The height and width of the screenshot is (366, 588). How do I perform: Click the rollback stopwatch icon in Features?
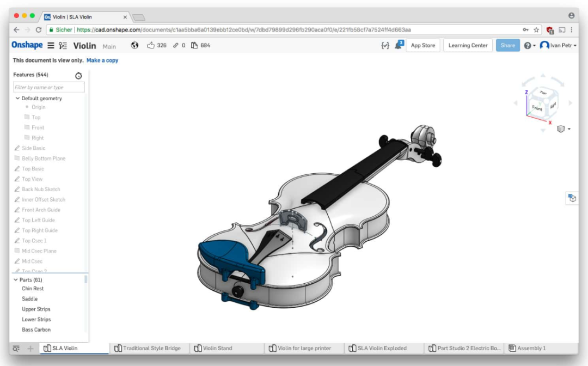pos(78,76)
